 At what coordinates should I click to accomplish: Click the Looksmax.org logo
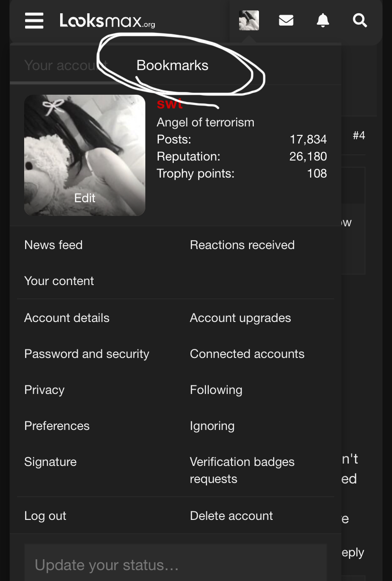tap(107, 21)
